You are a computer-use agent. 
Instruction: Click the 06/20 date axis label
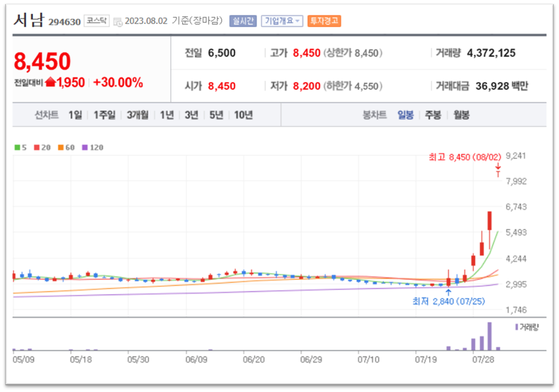[x=253, y=359]
